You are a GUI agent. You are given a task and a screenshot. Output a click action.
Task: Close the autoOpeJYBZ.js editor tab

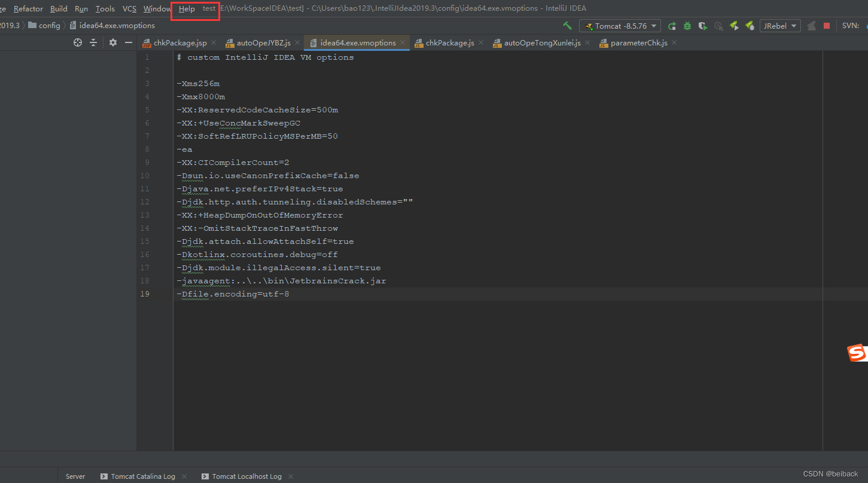[x=298, y=43]
